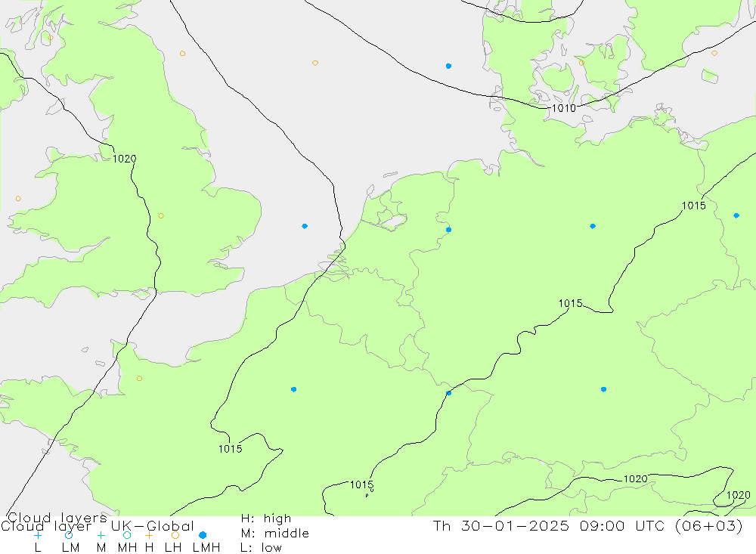
Task: Click the 'MH' legend label
Action: [x=127, y=548]
